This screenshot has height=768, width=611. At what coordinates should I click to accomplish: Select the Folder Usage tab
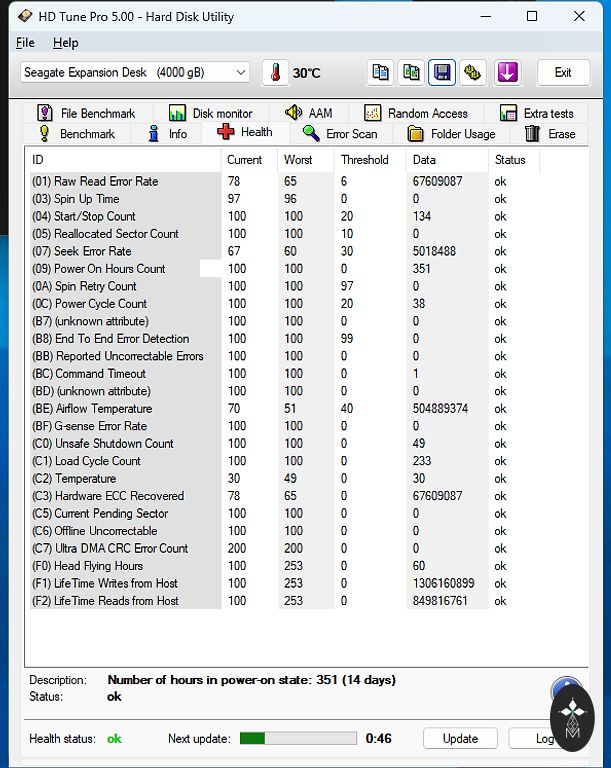point(452,134)
